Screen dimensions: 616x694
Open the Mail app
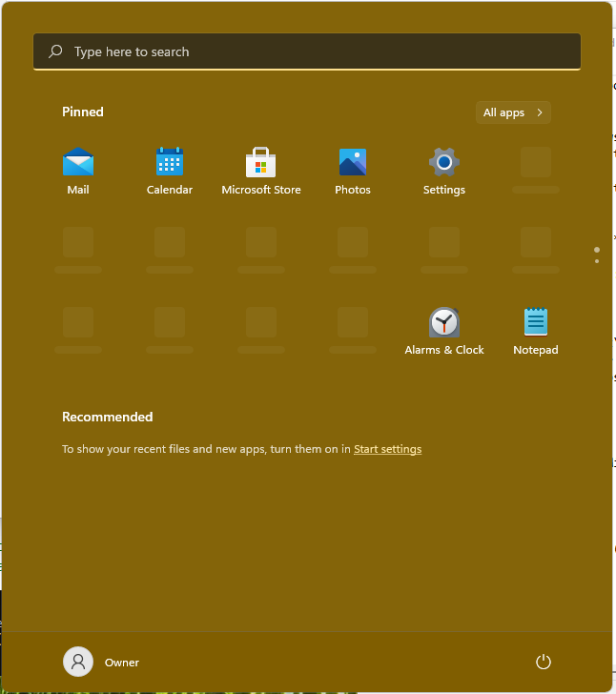coord(78,172)
